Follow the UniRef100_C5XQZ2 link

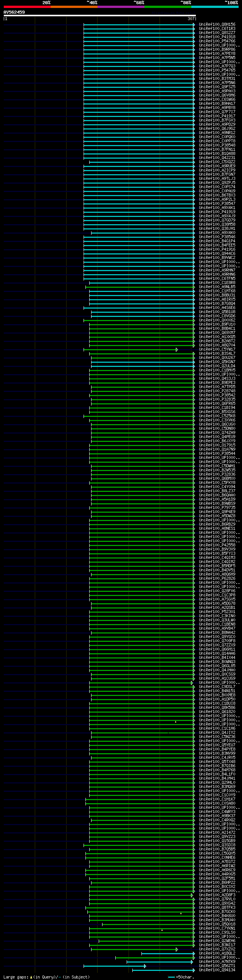[217, 162]
